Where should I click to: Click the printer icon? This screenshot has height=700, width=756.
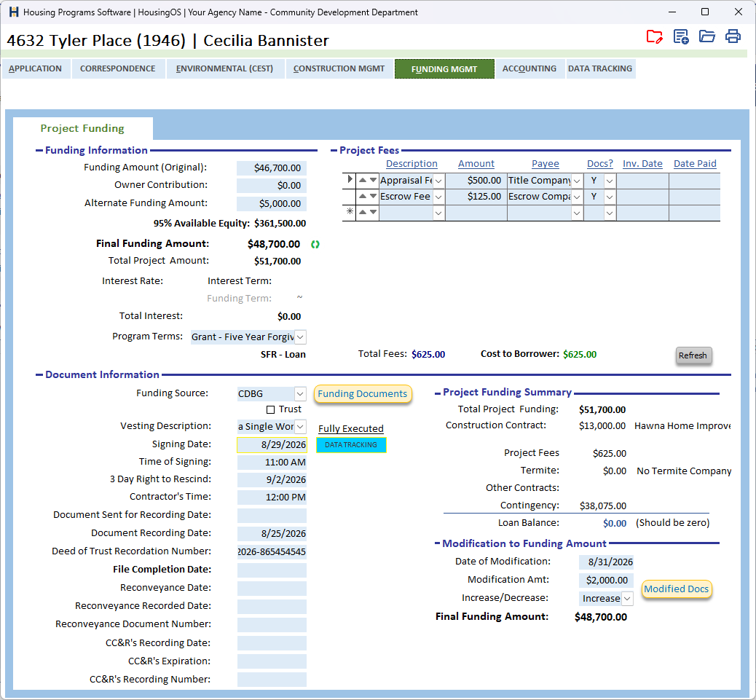click(x=733, y=36)
